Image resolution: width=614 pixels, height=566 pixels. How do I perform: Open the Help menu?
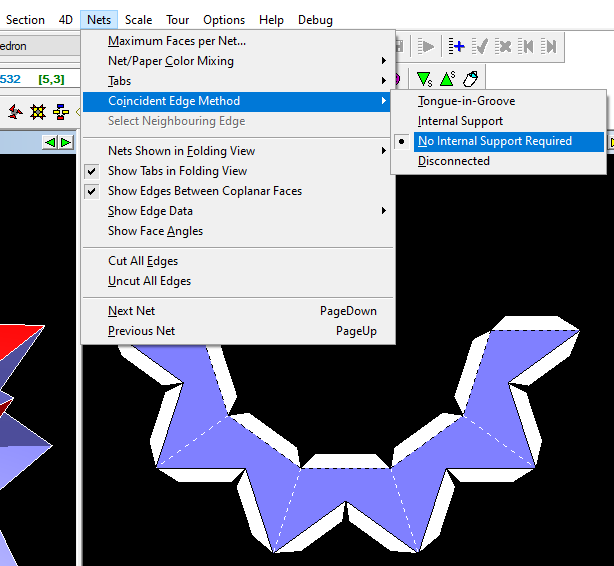(271, 20)
